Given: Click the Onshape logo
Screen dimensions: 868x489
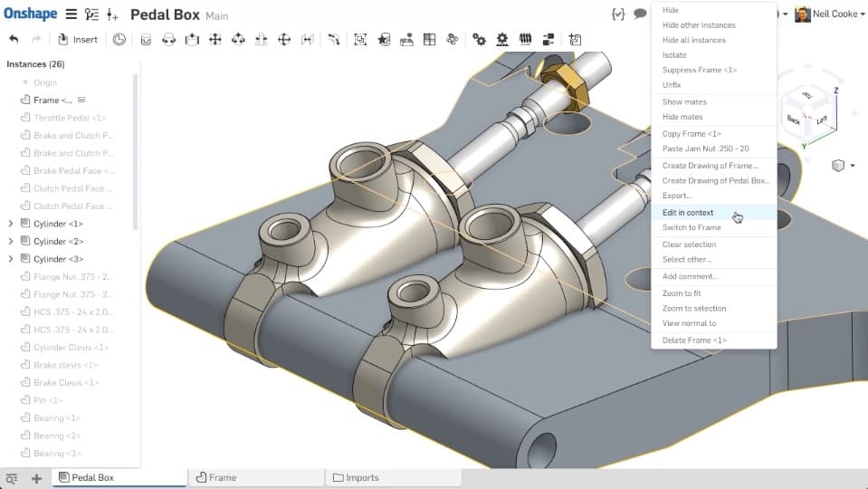Looking at the screenshot, I should 31,14.
